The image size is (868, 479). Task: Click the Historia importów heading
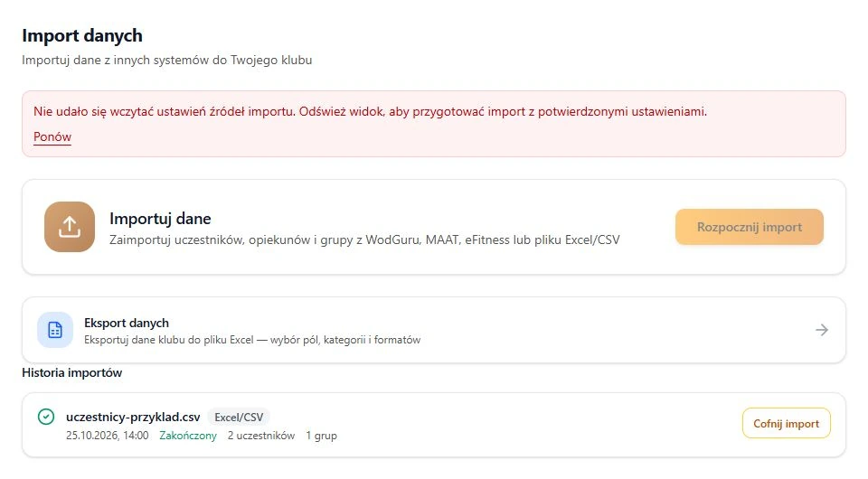(72, 372)
